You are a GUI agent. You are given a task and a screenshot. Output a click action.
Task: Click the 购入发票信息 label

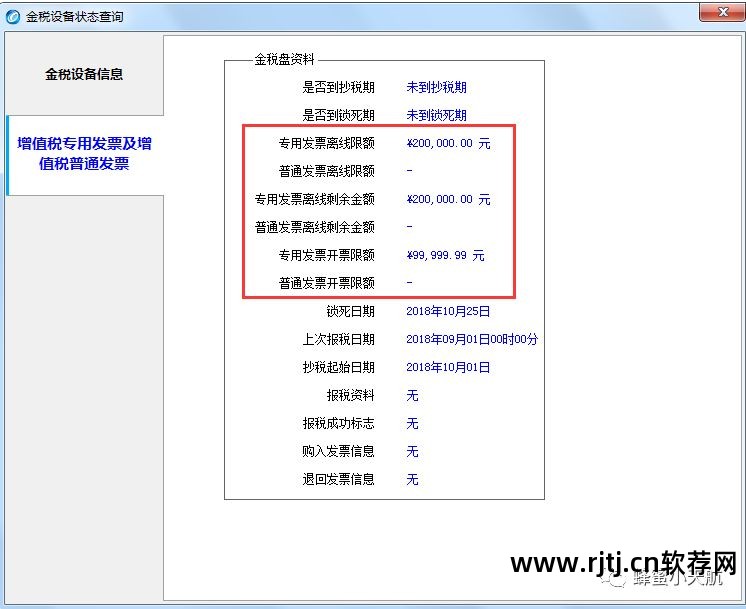(338, 451)
